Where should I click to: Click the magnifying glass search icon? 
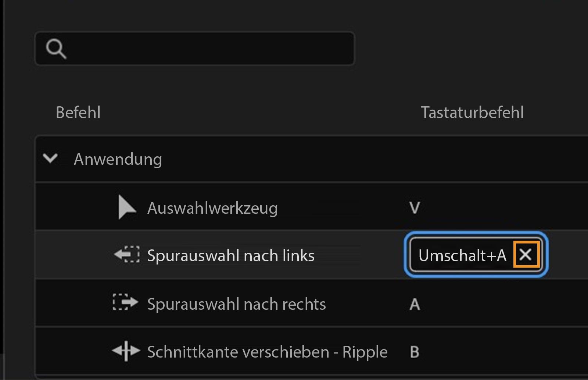pos(57,48)
